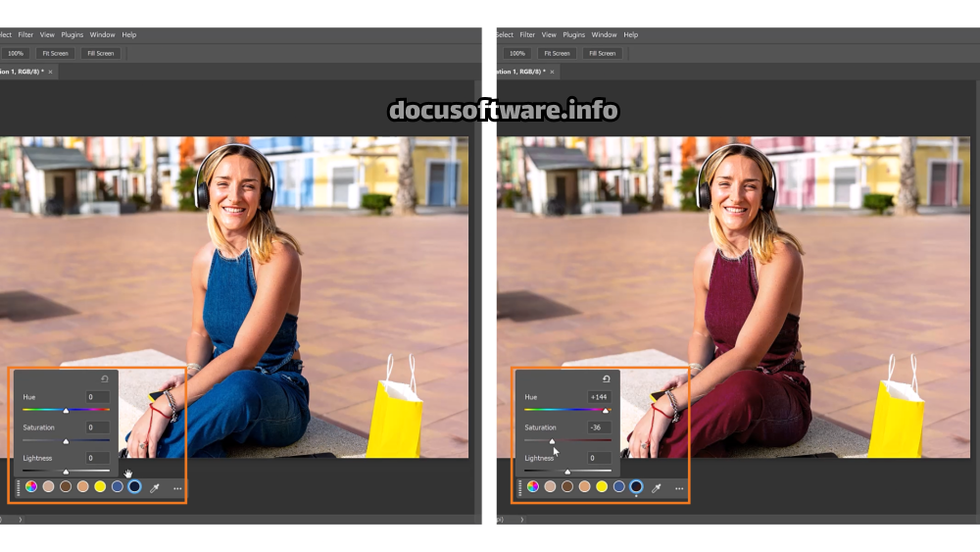Open the Window menu in the left window
The width and height of the screenshot is (980, 552).
102,34
